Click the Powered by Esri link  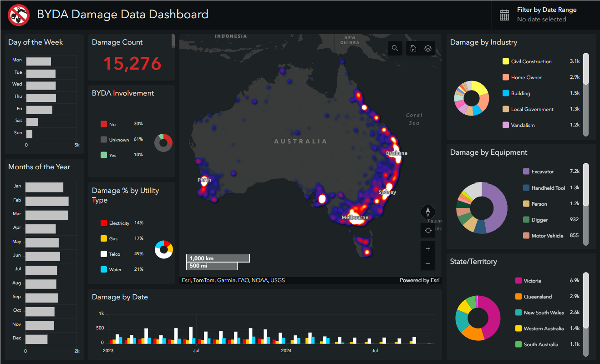tap(419, 280)
